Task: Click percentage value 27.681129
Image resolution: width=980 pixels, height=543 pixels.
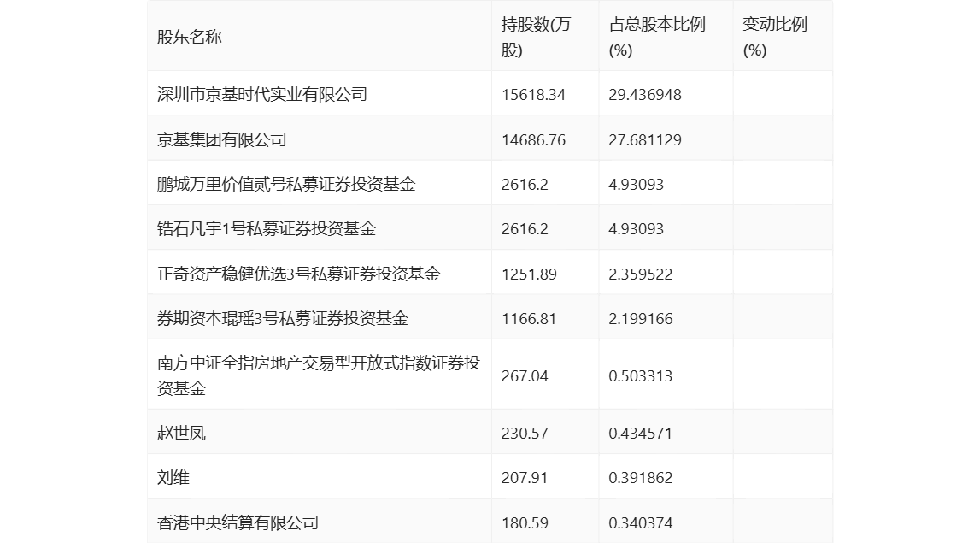Action: 645,139
